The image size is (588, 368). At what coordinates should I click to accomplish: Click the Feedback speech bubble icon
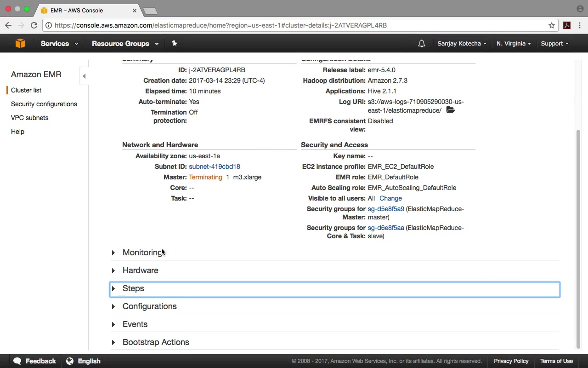click(x=17, y=361)
